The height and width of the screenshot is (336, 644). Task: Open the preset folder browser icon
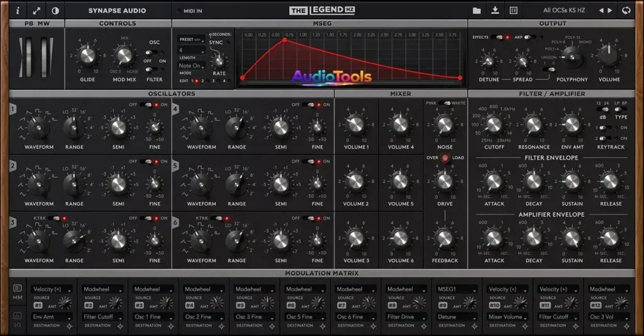[x=477, y=11]
